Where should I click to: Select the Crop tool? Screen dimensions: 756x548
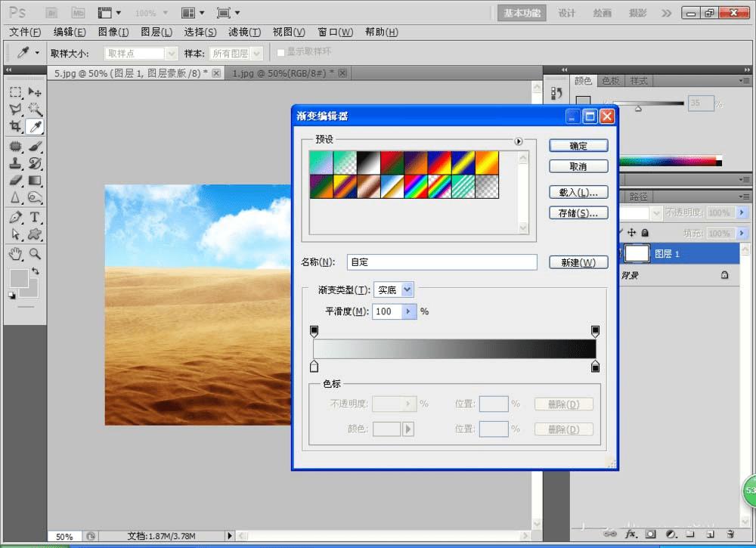click(15, 126)
